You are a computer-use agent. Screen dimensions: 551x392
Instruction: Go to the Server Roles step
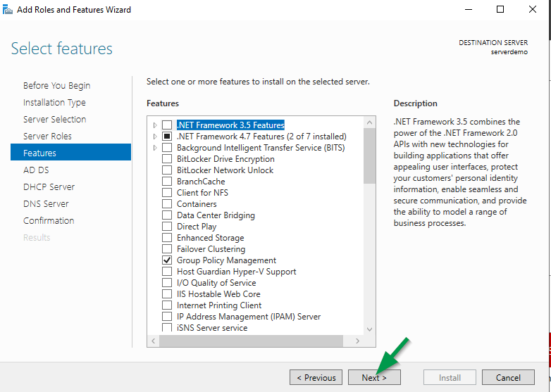pyautogui.click(x=47, y=136)
